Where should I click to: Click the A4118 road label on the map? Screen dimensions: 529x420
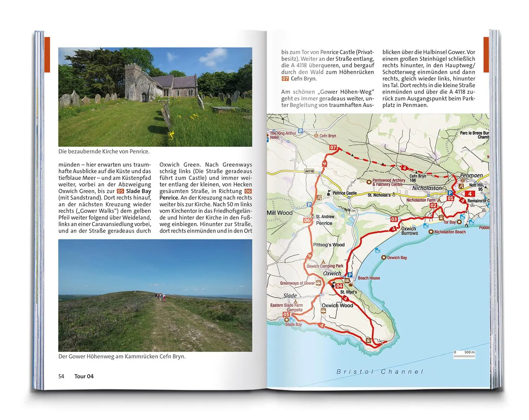point(309,171)
